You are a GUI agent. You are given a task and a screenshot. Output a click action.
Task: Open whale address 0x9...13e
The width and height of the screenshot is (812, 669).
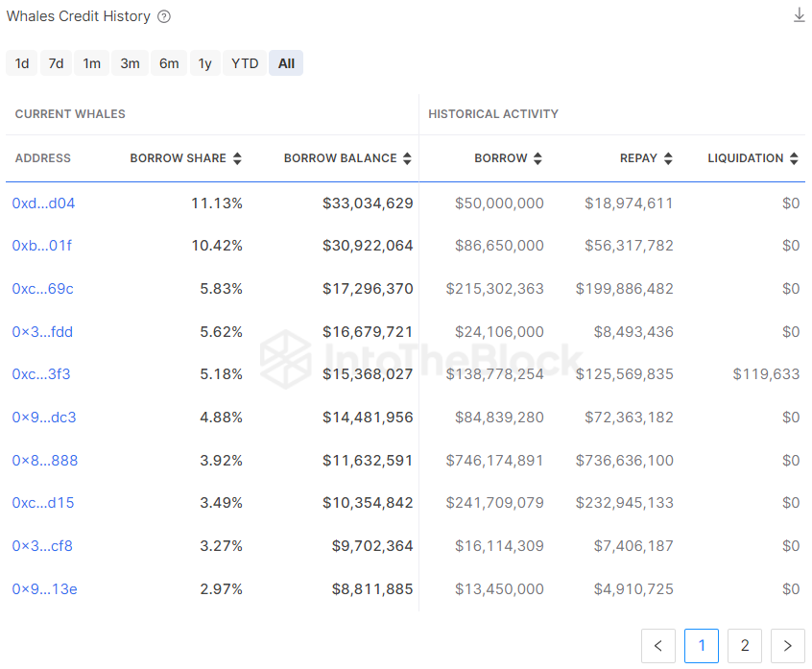[x=44, y=589]
